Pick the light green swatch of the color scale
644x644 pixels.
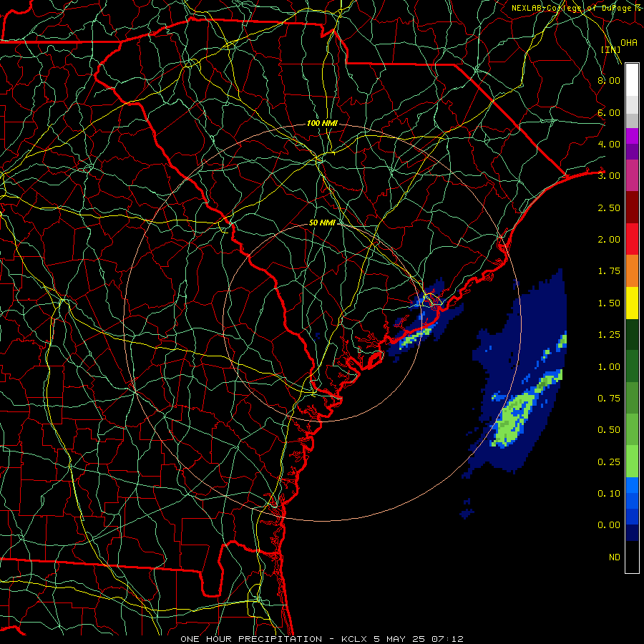pos(632,462)
